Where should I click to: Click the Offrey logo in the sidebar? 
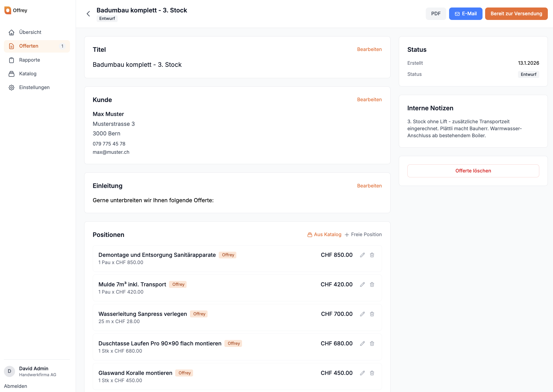tap(16, 10)
